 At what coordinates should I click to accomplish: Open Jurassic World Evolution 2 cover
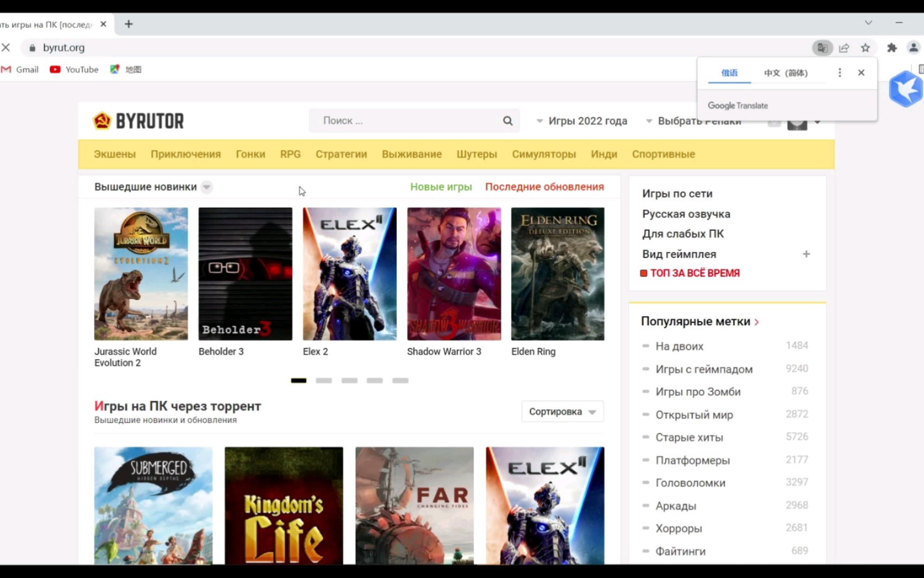(141, 273)
